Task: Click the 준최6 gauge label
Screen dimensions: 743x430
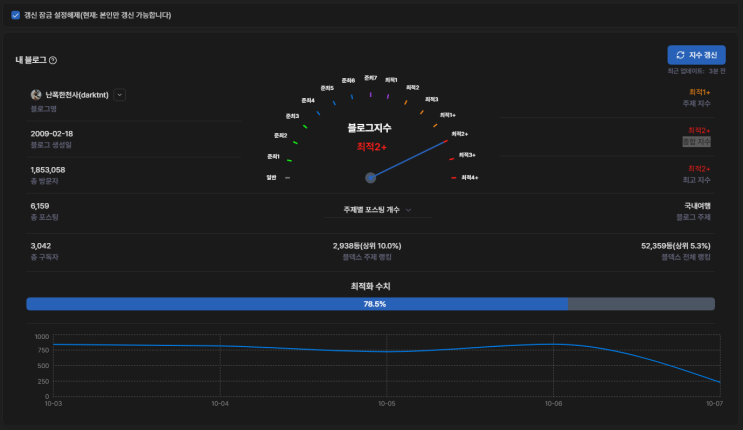Action: pyautogui.click(x=348, y=81)
